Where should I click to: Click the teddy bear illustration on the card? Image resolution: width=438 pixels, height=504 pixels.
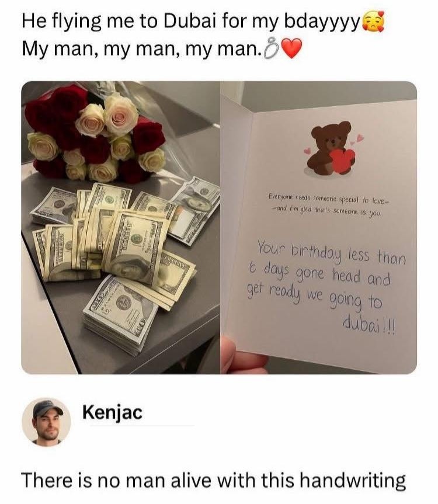pos(328,148)
